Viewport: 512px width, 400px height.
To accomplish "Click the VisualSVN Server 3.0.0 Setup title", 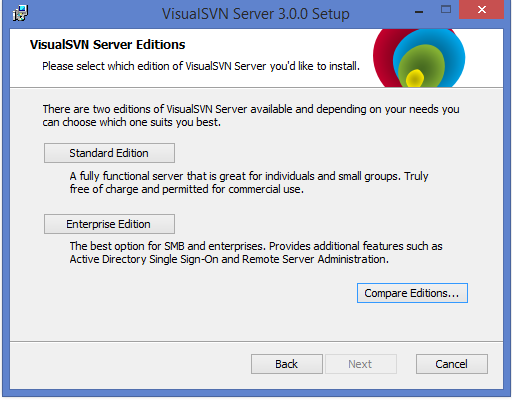I will pos(256,14).
